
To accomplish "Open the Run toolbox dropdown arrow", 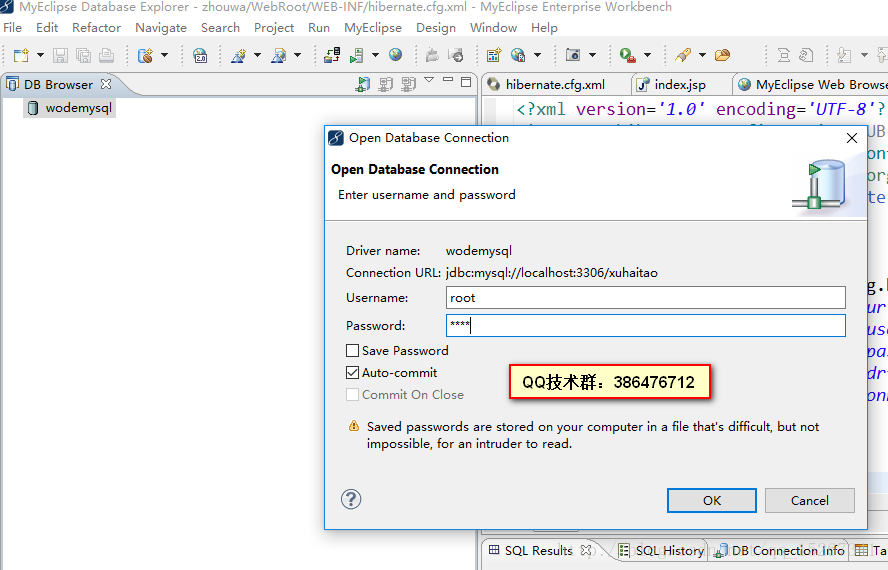I will (647, 55).
